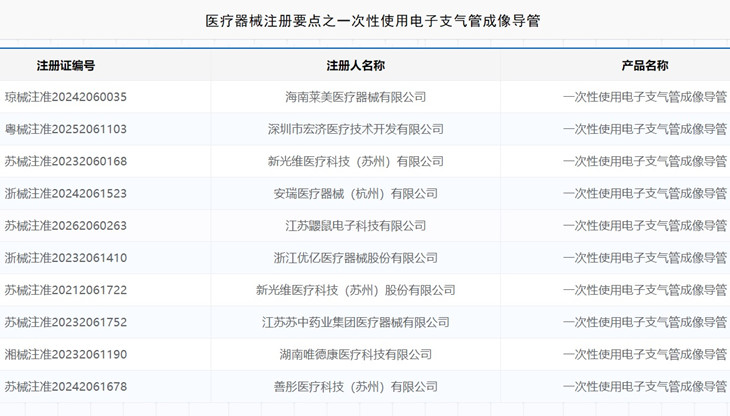Viewport: 730px width, 416px height.
Task: Select registration number 浙械注准20232061410
Action: point(66,258)
